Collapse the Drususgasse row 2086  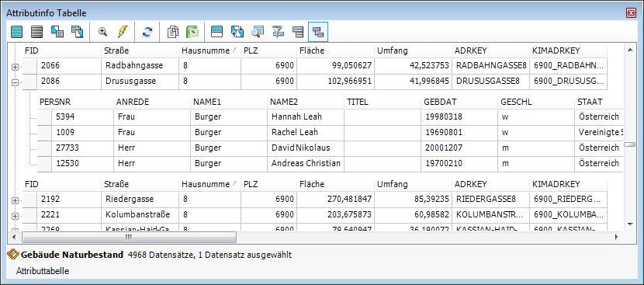[x=16, y=82]
